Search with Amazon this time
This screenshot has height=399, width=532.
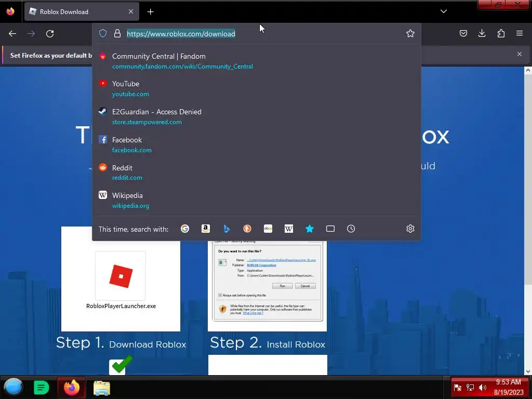pyautogui.click(x=206, y=229)
